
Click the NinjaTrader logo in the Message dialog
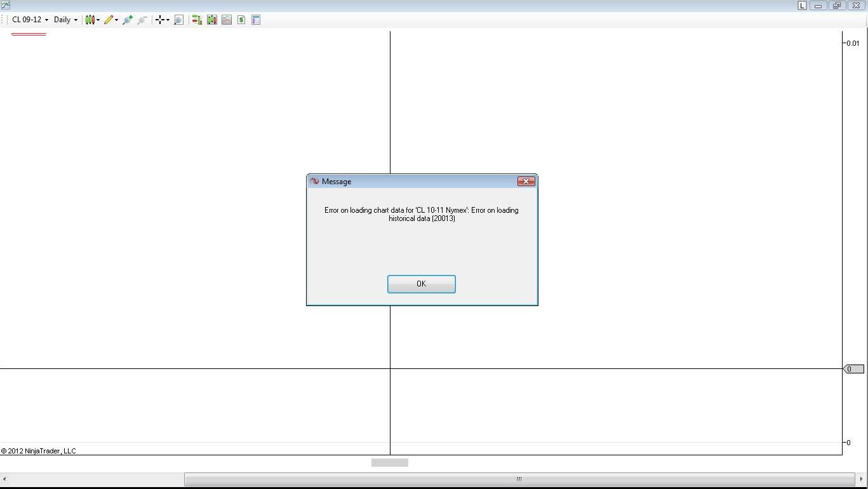pyautogui.click(x=314, y=182)
